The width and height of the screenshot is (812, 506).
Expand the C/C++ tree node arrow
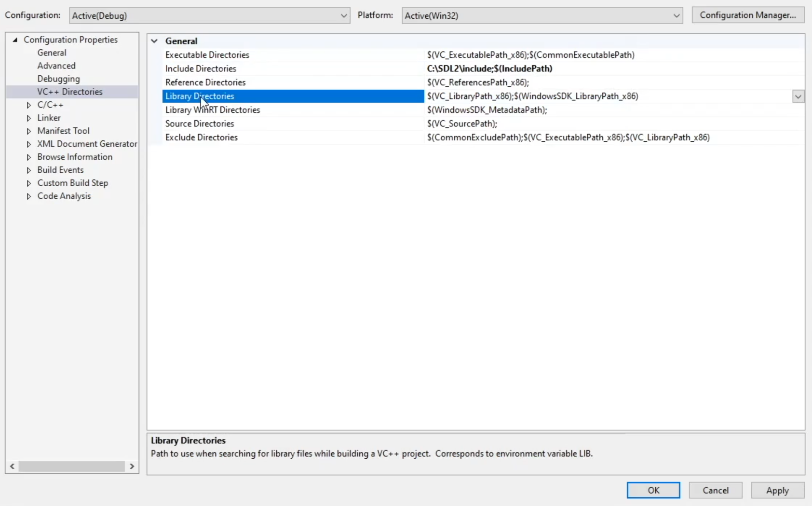tap(28, 105)
